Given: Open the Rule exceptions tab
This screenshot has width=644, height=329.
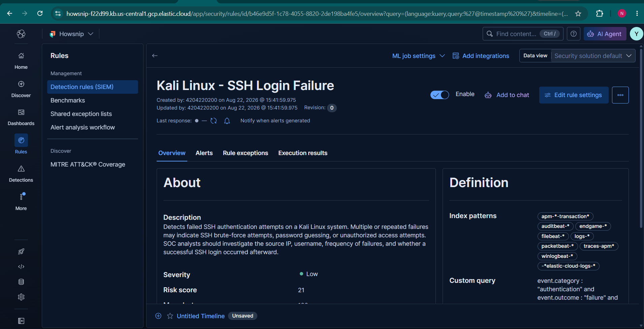Looking at the screenshot, I should [246, 153].
